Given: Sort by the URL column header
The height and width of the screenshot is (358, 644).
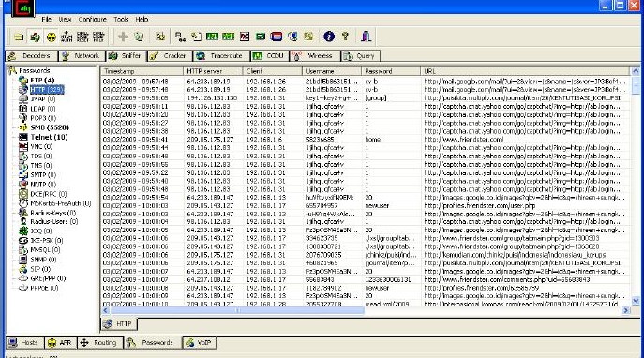Looking at the screenshot, I should pyautogui.click(x=525, y=71).
